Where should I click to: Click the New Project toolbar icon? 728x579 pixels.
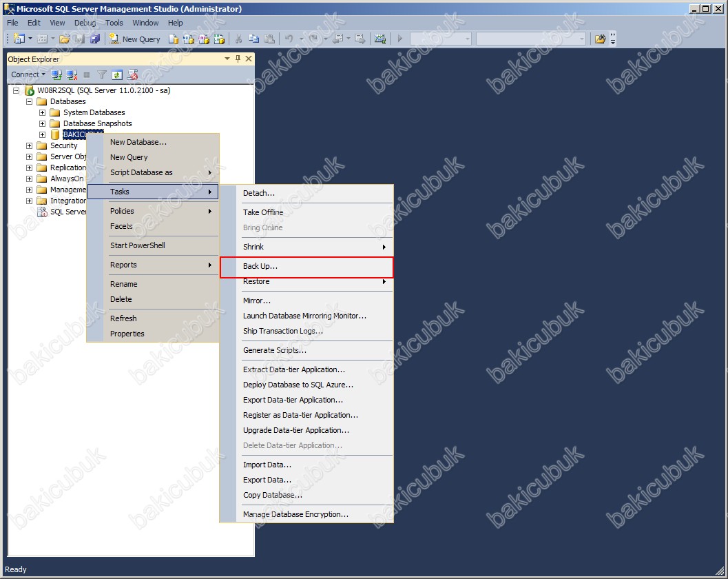(19, 39)
